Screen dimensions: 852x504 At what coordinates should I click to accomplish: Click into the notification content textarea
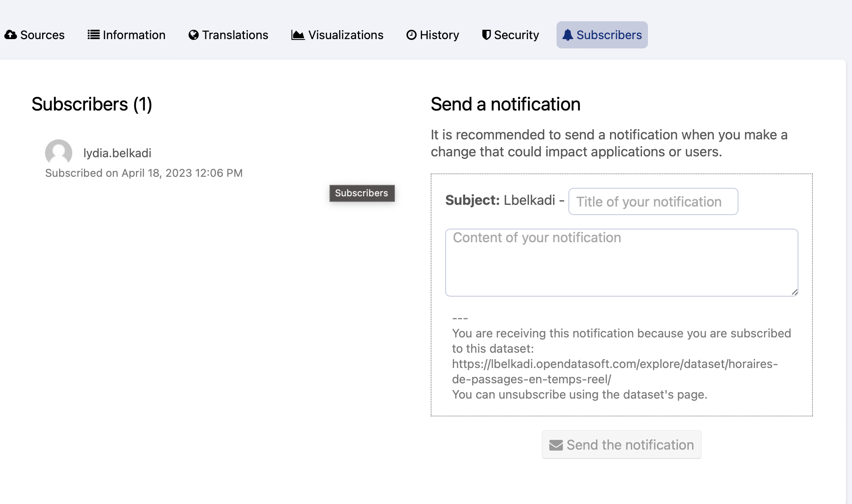pos(621,262)
